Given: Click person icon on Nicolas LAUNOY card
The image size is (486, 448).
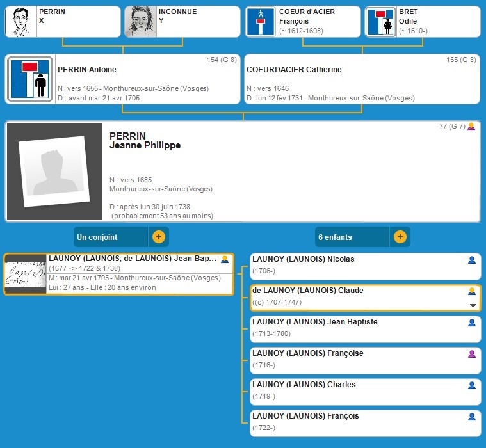Looking at the screenshot, I should click(x=472, y=260).
